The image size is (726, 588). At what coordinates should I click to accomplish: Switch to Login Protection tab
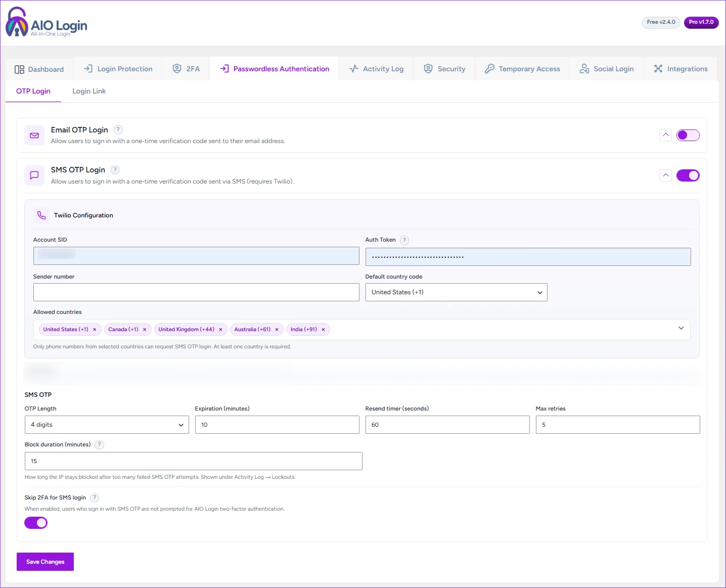[118, 69]
